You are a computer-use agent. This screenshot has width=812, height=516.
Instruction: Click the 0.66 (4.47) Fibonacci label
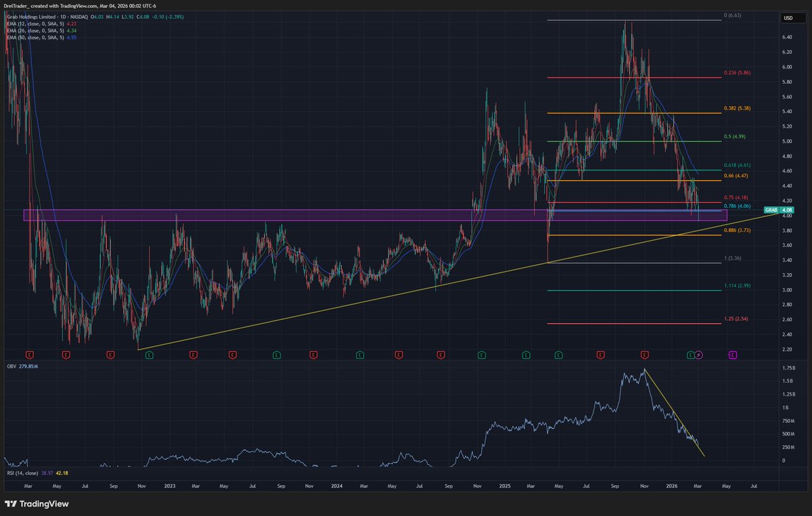click(x=737, y=176)
